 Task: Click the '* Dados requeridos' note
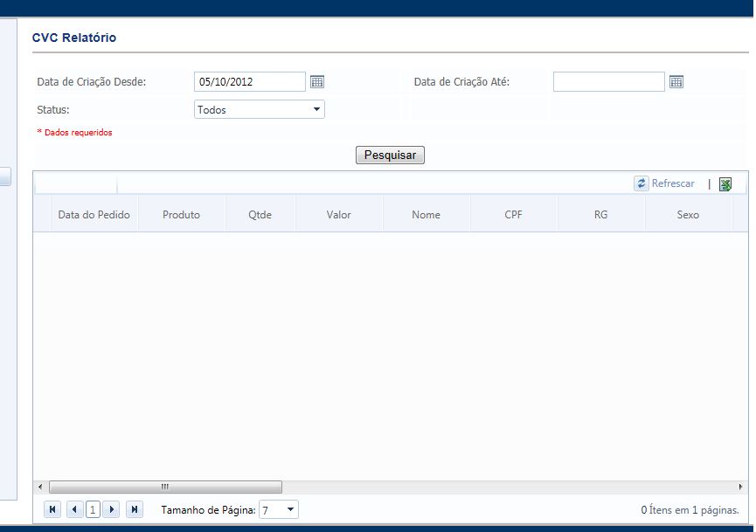pos(75,133)
